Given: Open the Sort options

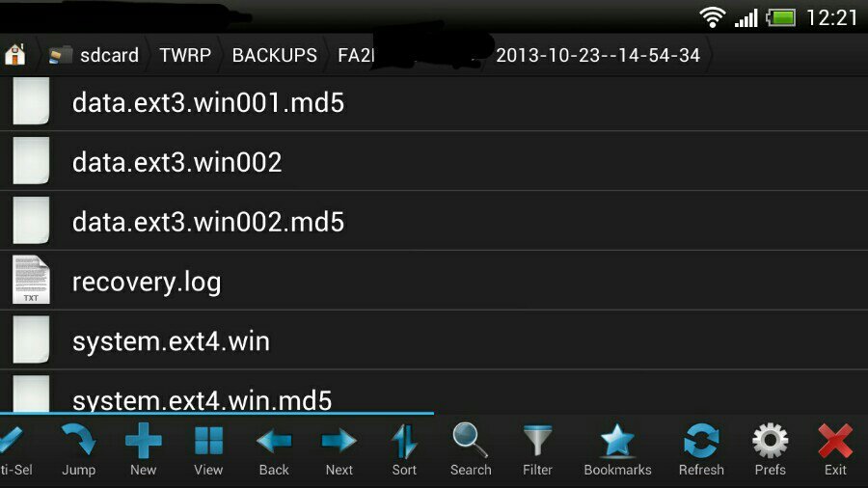Looking at the screenshot, I should coord(404,449).
